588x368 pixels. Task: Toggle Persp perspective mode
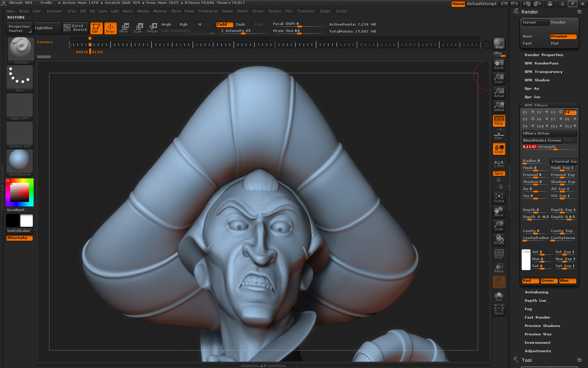click(x=499, y=121)
